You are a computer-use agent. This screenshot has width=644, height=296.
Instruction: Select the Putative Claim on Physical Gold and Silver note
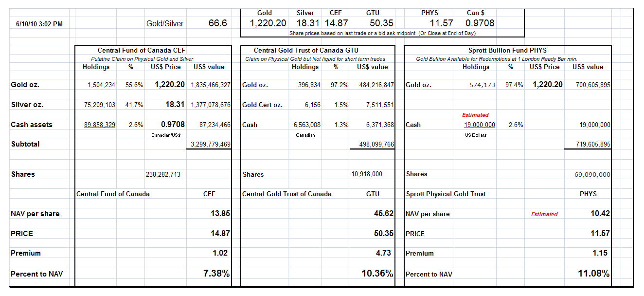pyautogui.click(x=142, y=59)
